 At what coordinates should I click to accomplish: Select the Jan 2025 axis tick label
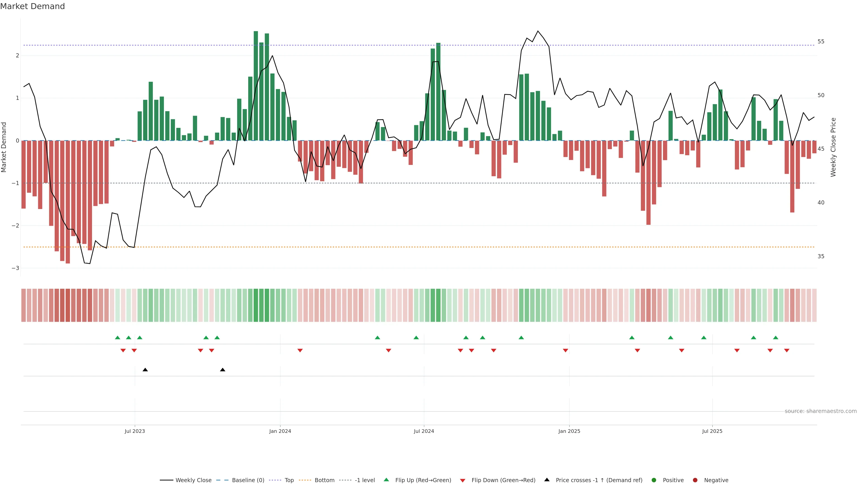tap(569, 431)
